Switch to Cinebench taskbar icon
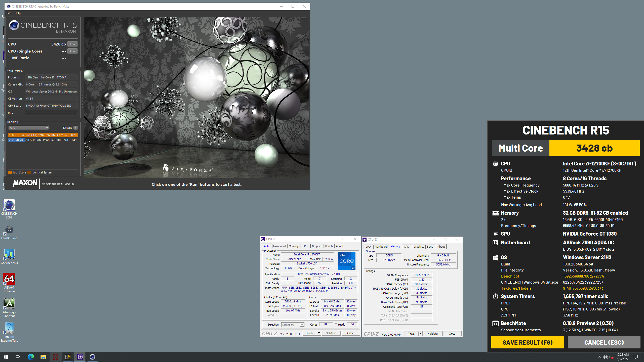 click(x=92, y=357)
